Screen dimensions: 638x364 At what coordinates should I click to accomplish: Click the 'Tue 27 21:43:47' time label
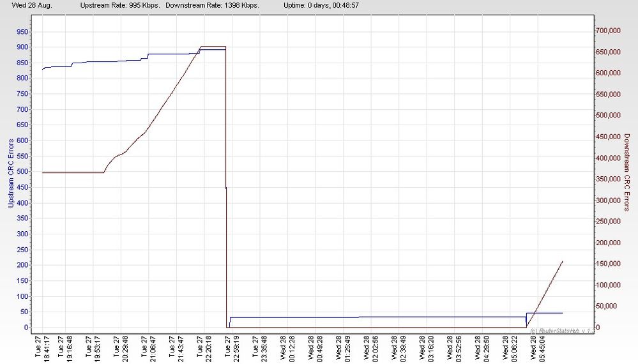176,349
